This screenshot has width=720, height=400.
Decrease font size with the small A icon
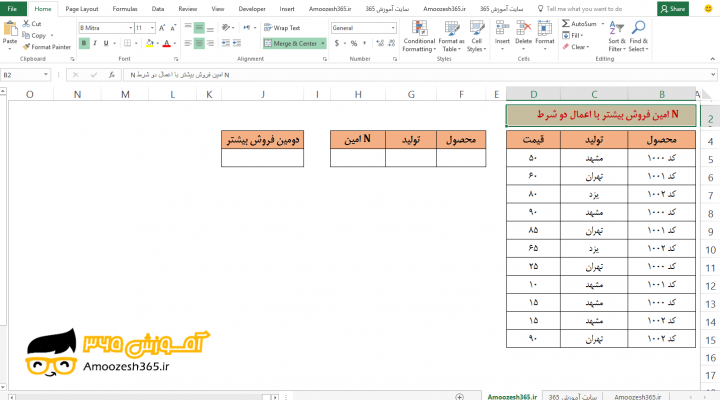[x=173, y=28]
